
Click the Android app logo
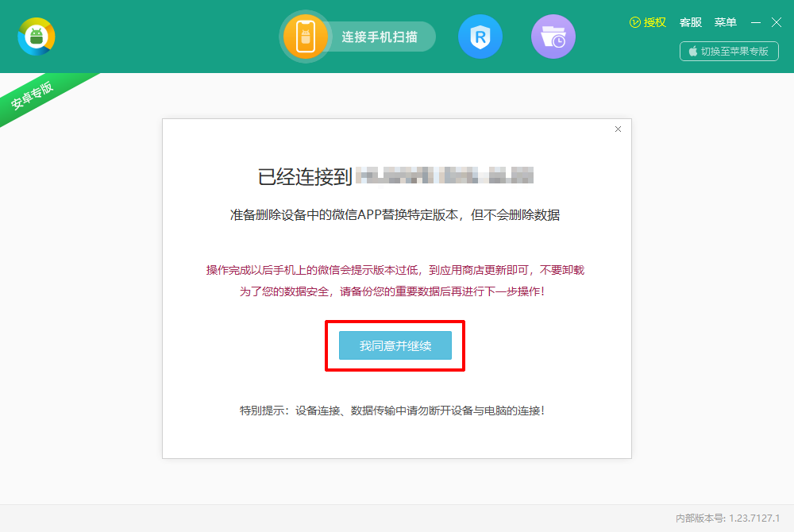37,37
